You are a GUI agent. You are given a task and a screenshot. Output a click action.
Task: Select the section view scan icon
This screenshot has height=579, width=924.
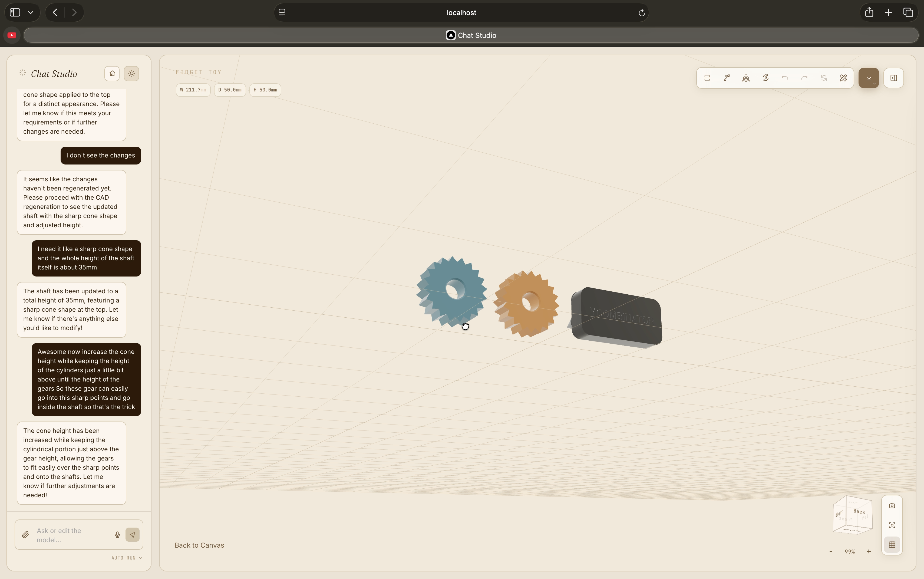point(707,78)
